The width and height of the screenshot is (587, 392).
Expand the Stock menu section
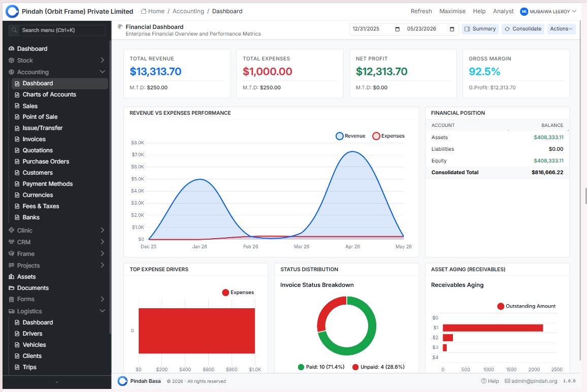click(x=56, y=60)
